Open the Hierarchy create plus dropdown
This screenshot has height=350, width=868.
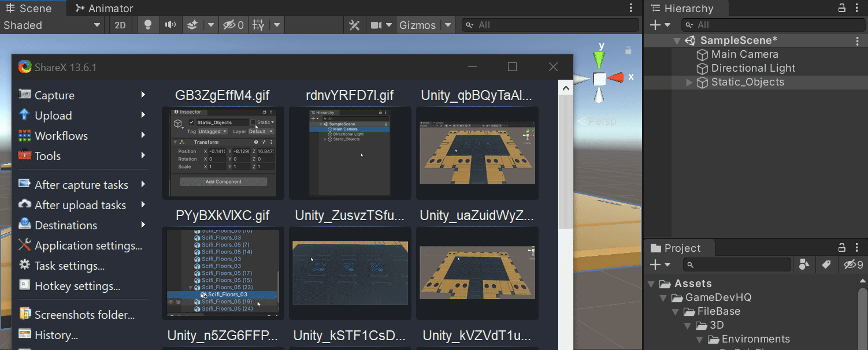point(659,25)
